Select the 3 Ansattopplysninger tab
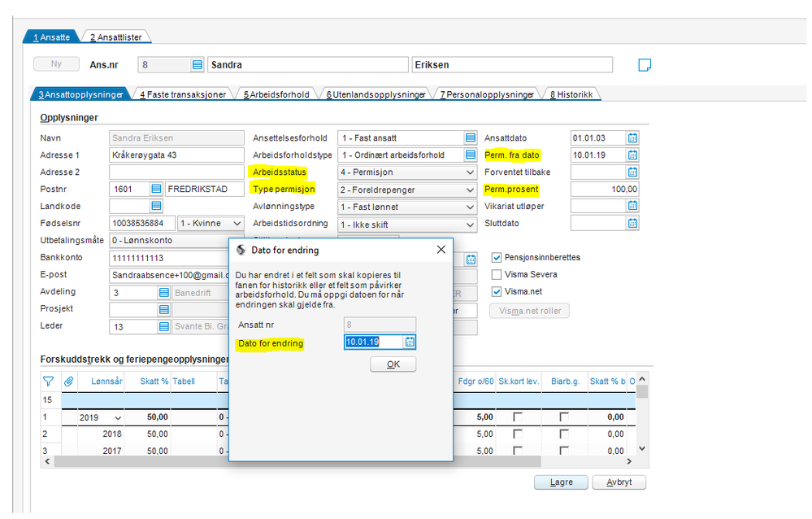This screenshot has width=812, height=519. point(80,94)
